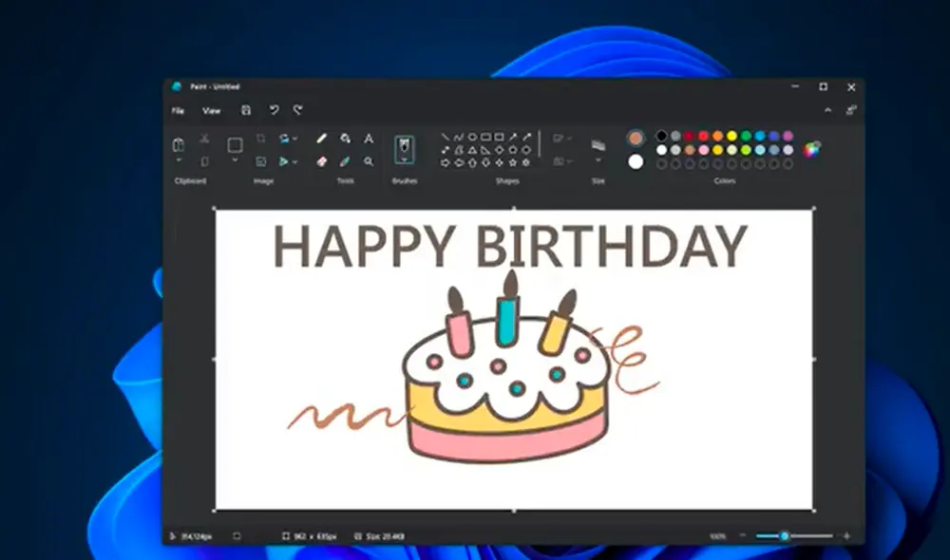Image resolution: width=950 pixels, height=560 pixels.
Task: Select the oval shape from Shapes gallery
Action: pos(472,136)
